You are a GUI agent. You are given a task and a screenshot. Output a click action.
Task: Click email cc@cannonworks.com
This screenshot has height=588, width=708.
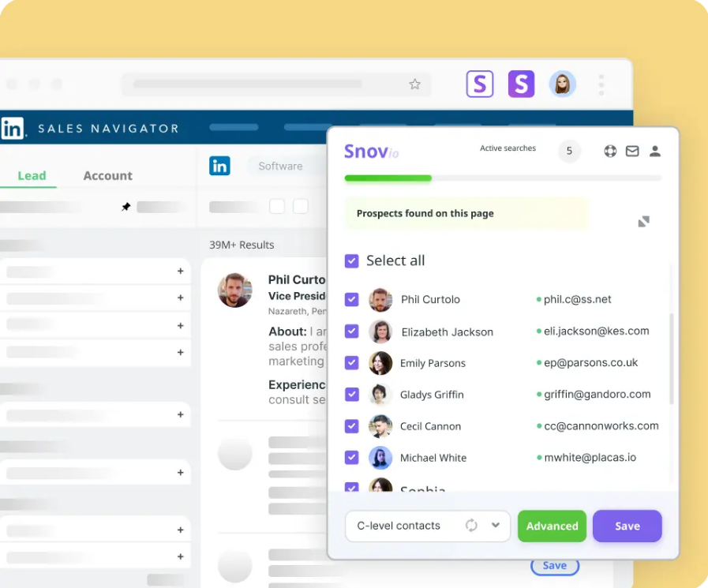[x=601, y=426]
